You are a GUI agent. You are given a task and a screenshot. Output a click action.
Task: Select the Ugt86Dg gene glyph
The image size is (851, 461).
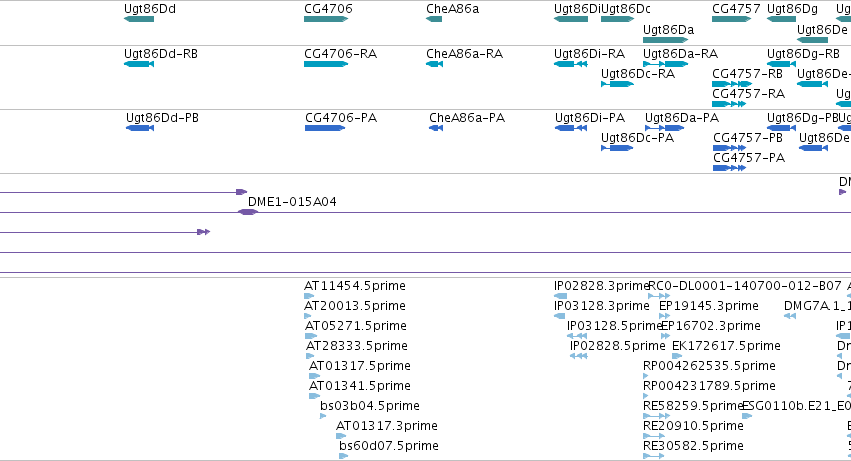coord(782,19)
